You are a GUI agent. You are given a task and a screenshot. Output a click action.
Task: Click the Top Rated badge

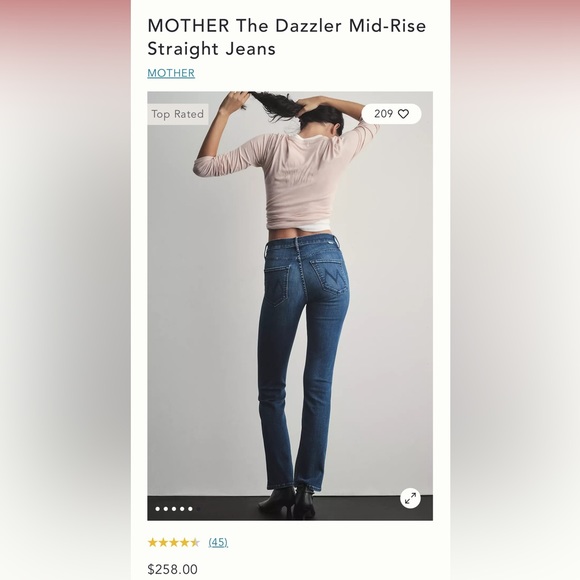click(178, 114)
